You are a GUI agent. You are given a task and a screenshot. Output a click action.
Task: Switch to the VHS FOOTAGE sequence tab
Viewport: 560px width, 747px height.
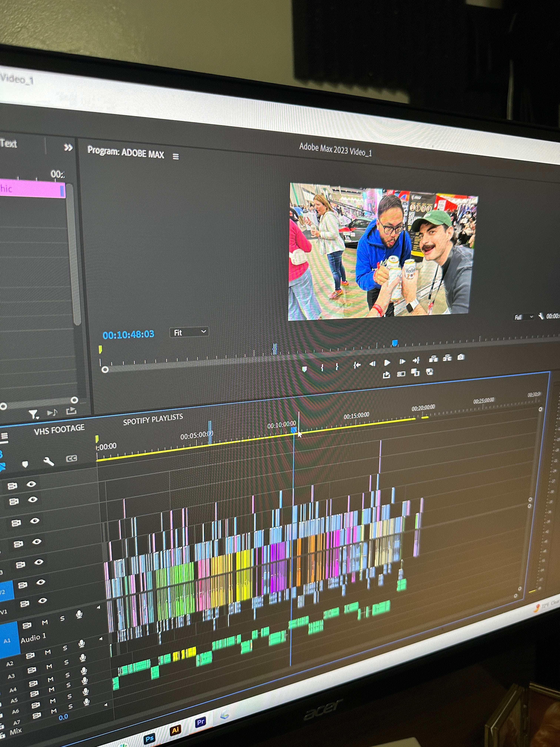tap(59, 429)
